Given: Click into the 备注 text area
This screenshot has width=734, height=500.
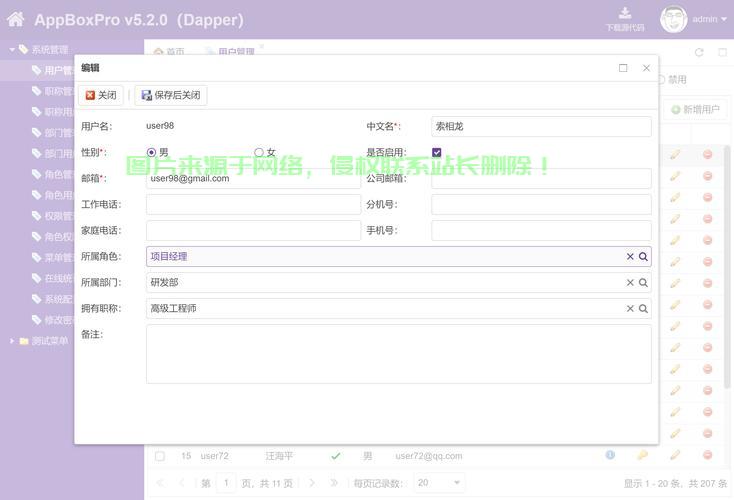Looking at the screenshot, I should click(x=398, y=353).
